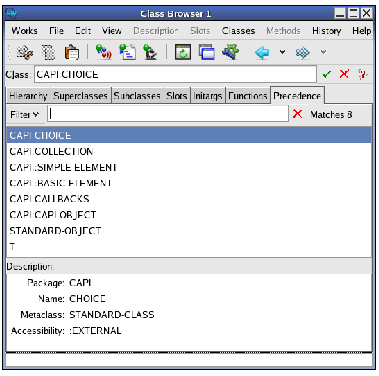Click the Inspect microscope icon

click(150, 52)
